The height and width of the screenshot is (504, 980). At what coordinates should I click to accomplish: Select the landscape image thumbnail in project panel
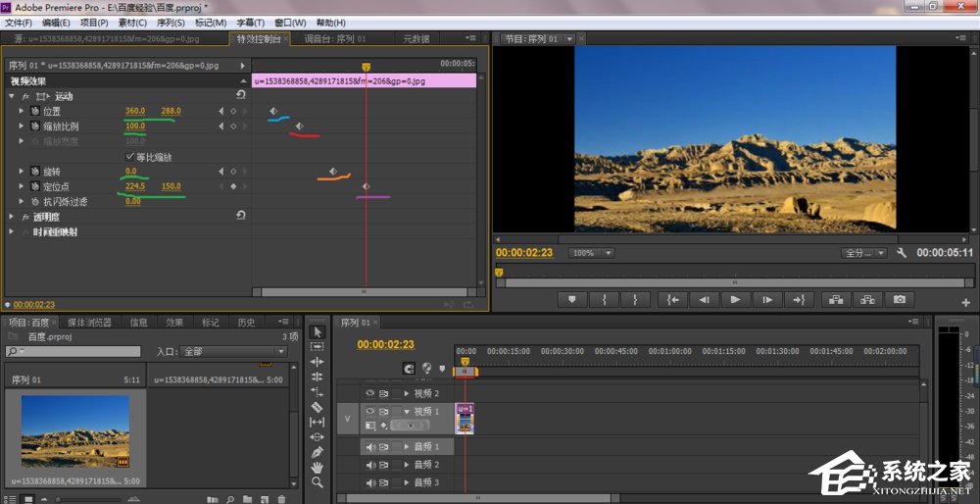click(x=75, y=431)
